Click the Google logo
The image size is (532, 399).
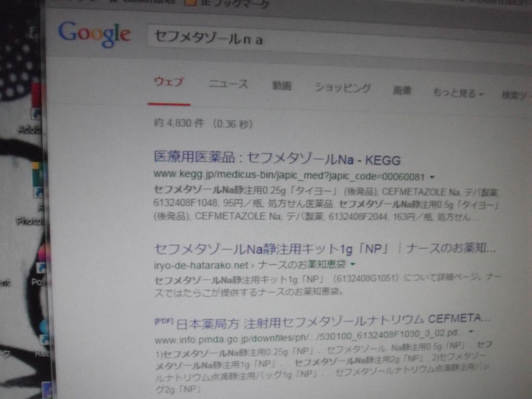click(x=94, y=34)
